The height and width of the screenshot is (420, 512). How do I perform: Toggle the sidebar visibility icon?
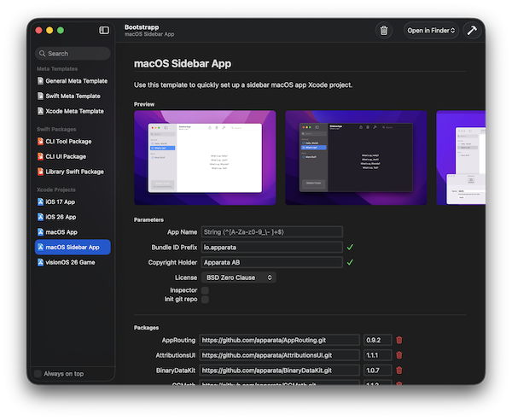(x=104, y=30)
